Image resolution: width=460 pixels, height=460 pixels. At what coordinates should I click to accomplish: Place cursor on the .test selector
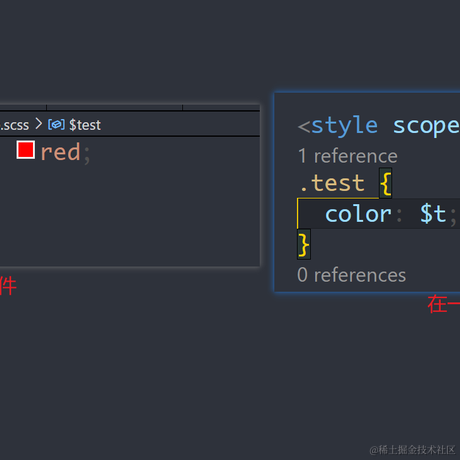(332, 183)
